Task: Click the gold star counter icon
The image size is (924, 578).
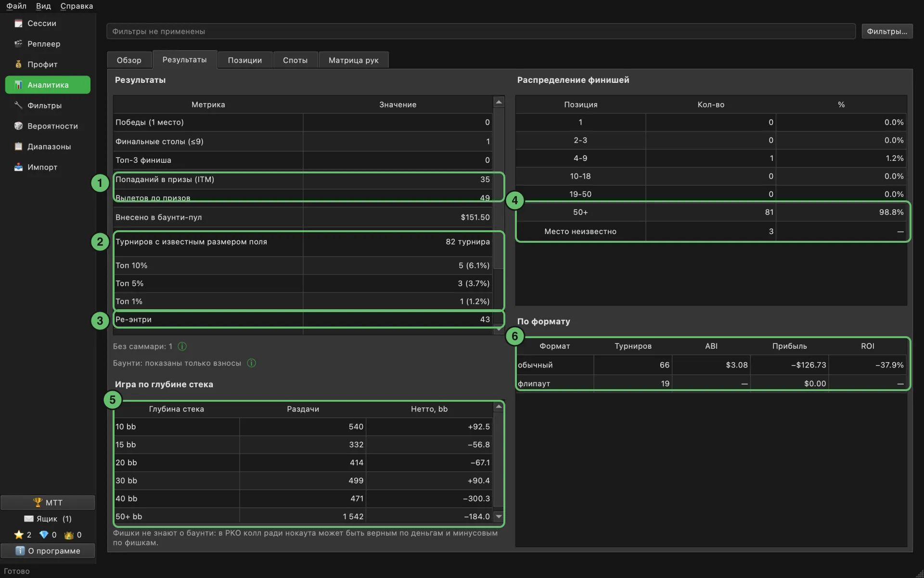Action: 19,535
